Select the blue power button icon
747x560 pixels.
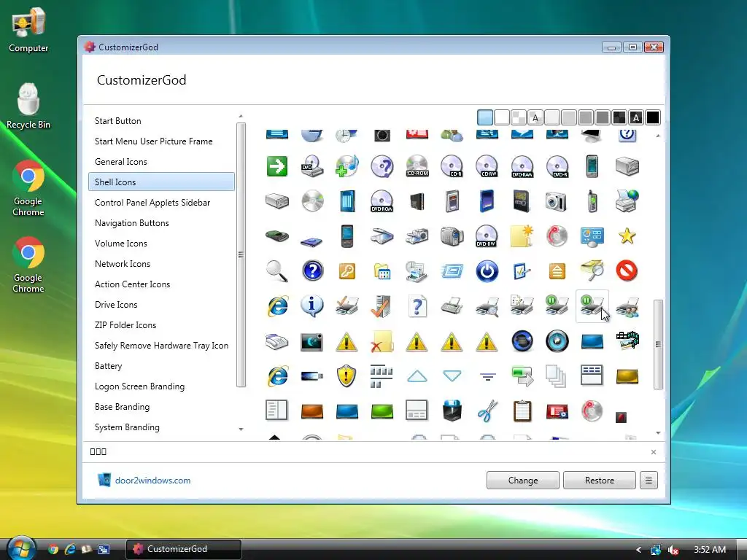tap(487, 271)
